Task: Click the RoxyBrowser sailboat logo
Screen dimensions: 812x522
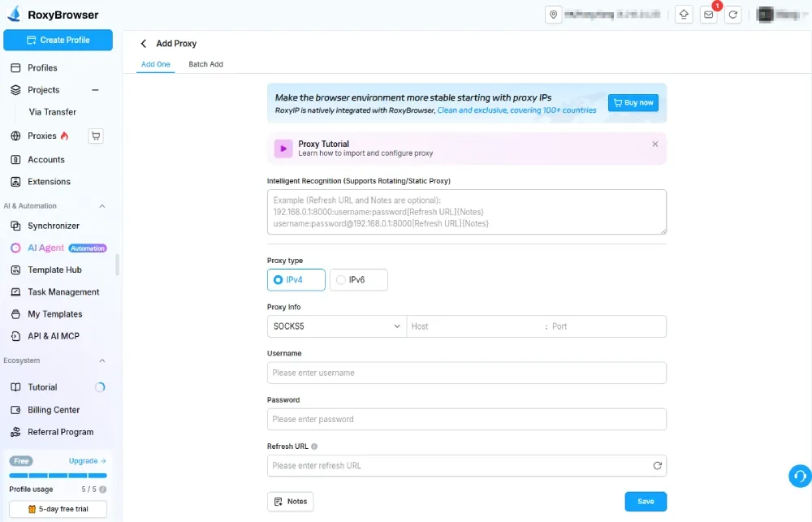Action: [15, 14]
